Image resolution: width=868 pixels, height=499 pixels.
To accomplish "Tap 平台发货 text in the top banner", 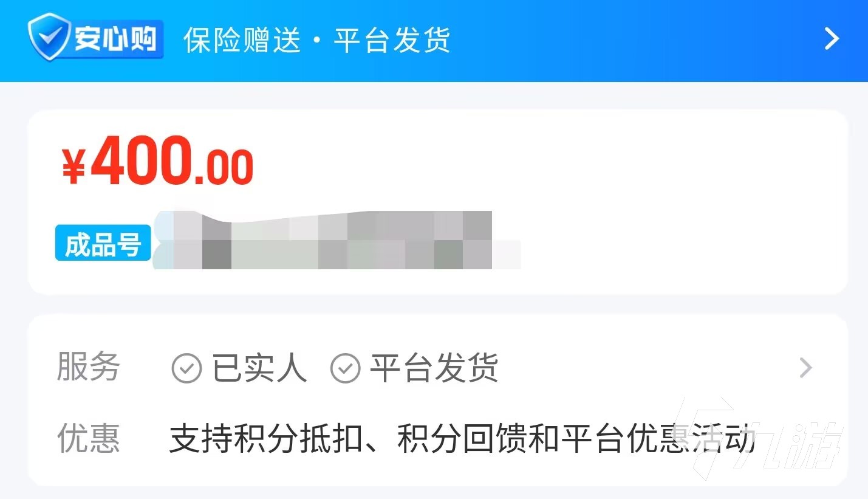I will click(392, 40).
